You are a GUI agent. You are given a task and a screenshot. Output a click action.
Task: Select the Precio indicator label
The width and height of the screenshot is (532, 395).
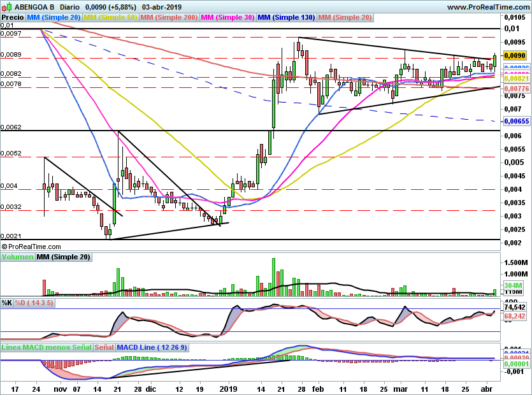(13, 17)
